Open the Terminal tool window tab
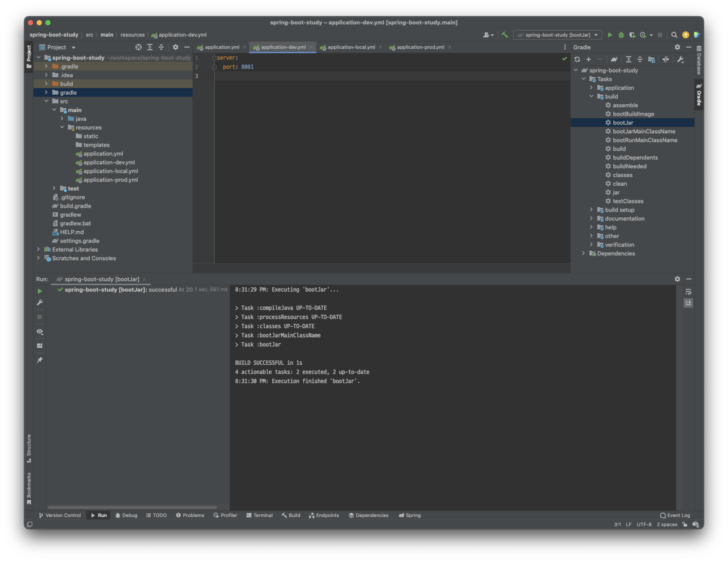 [259, 515]
